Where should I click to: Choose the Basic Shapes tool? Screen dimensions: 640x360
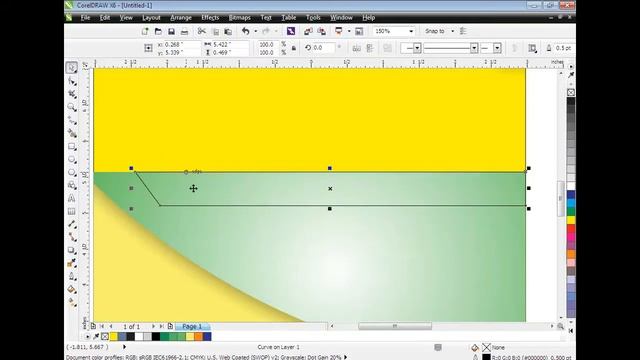click(72, 186)
